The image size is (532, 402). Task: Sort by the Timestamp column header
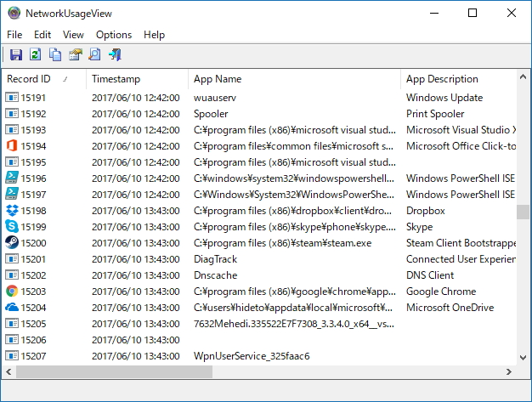[137, 79]
